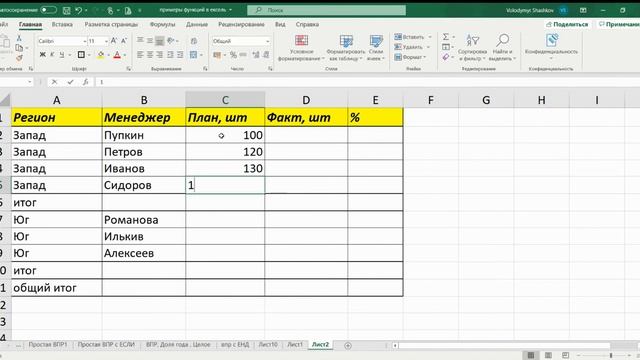Screen dimensions: 640x360
Task: Click Вставить cells button
Action: click(x=412, y=37)
